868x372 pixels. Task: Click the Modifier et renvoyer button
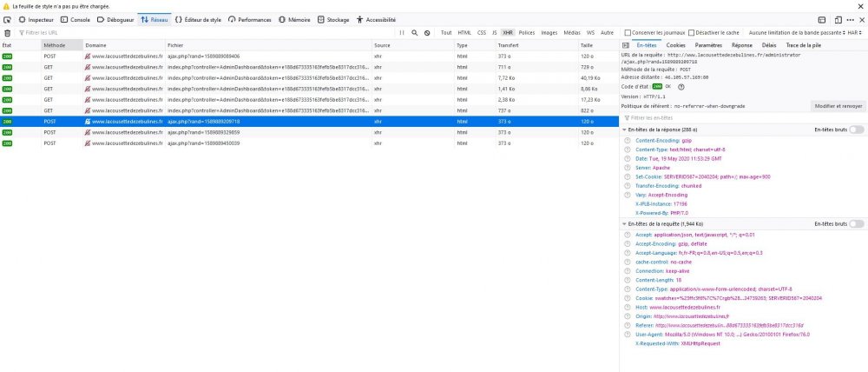tap(838, 105)
